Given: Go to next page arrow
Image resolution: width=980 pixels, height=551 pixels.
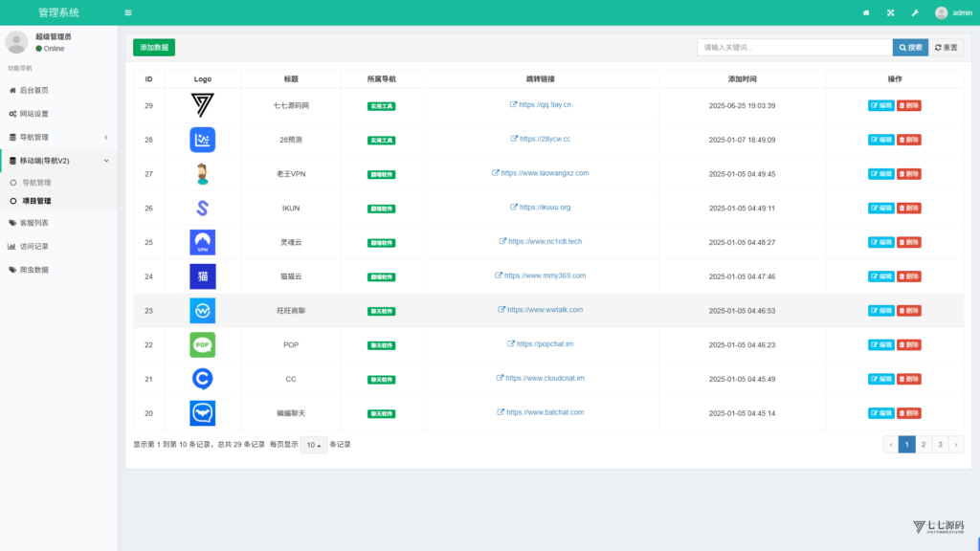Looking at the screenshot, I should coord(956,445).
